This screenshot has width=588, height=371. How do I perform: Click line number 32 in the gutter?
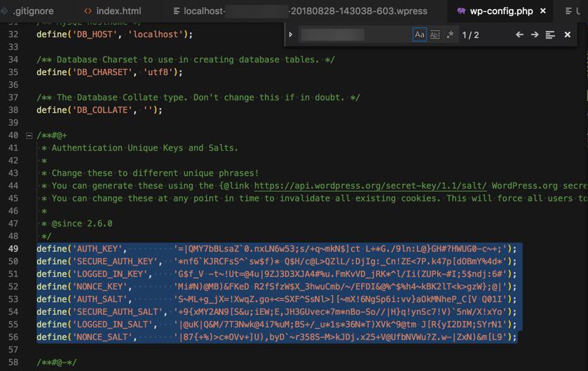pyautogui.click(x=13, y=34)
